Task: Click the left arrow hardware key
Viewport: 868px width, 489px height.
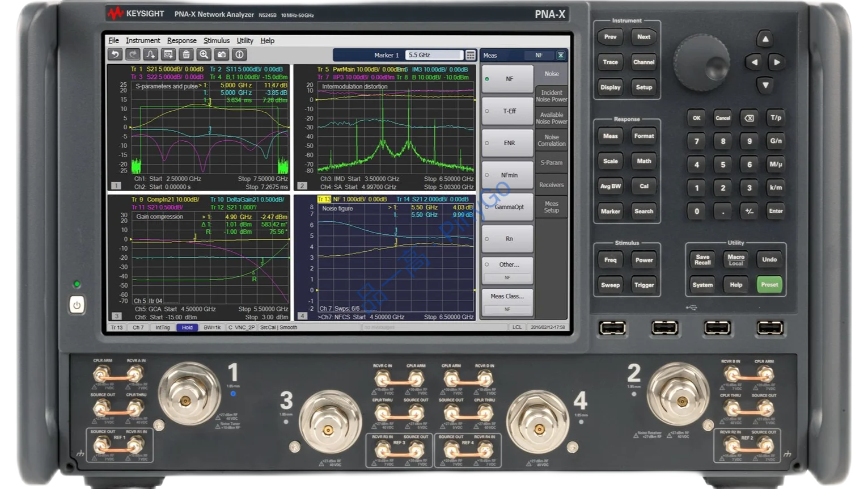Action: tap(753, 62)
